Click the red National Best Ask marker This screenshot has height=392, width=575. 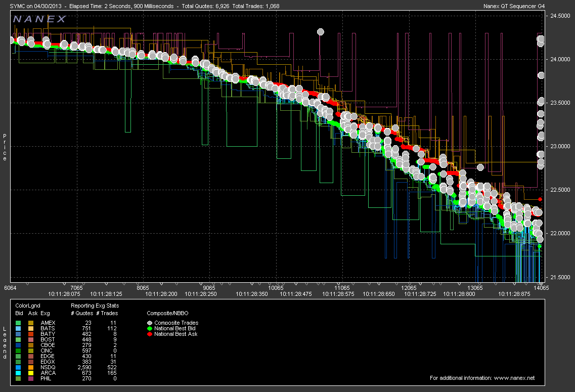(150, 334)
